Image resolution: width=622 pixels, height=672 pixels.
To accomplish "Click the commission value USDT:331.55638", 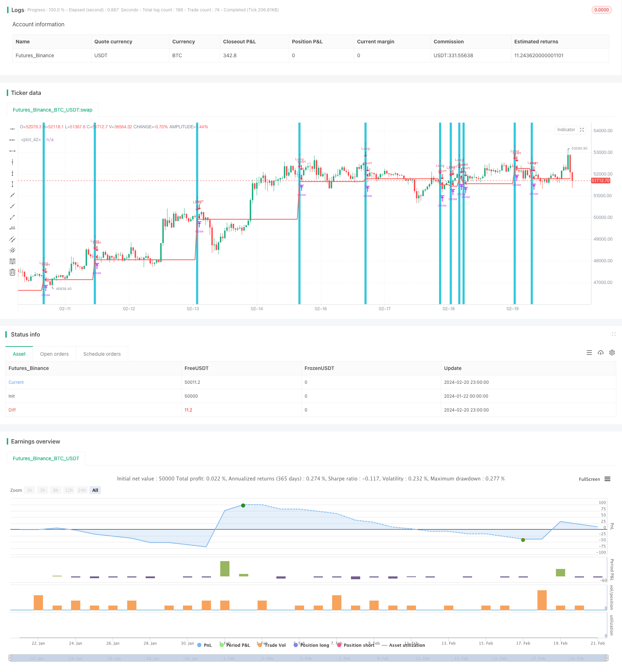I will (x=453, y=55).
